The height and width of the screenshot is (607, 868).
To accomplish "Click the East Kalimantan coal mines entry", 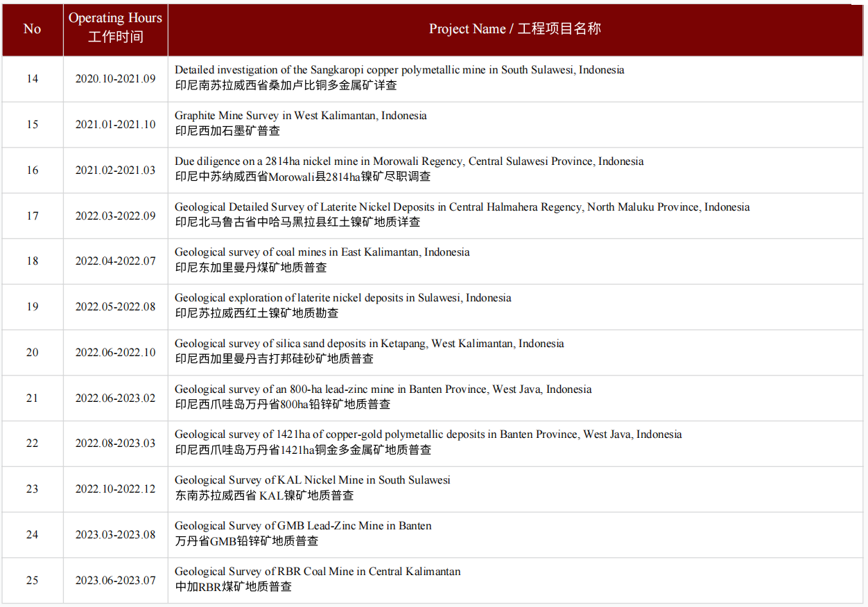I will 322,252.
